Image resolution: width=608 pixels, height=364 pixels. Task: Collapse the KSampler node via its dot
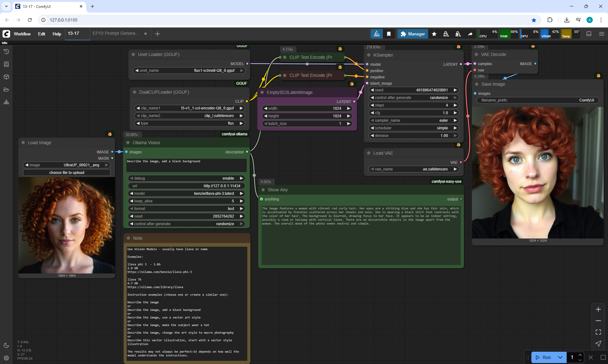(369, 55)
